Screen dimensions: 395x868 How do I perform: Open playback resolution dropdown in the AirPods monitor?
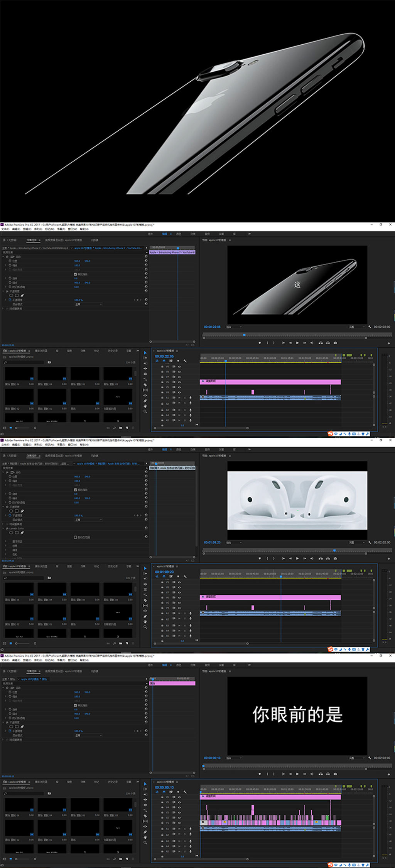tap(357, 542)
